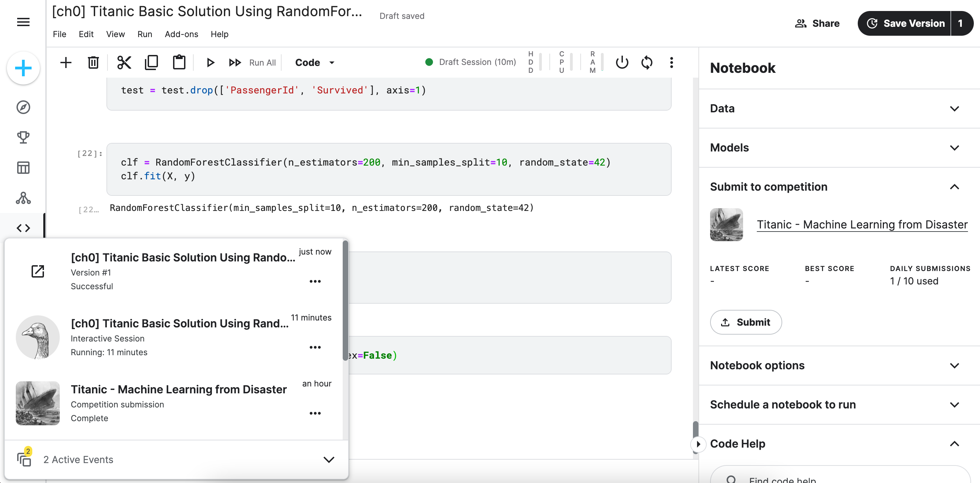Image resolution: width=980 pixels, height=483 pixels.
Task: Open the trophy Competitions icon
Action: pyautogui.click(x=23, y=137)
